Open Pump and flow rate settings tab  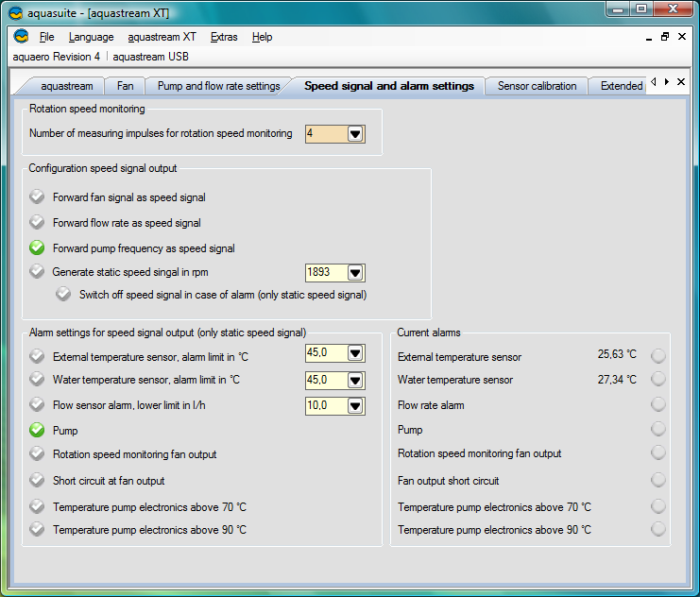[x=219, y=86]
